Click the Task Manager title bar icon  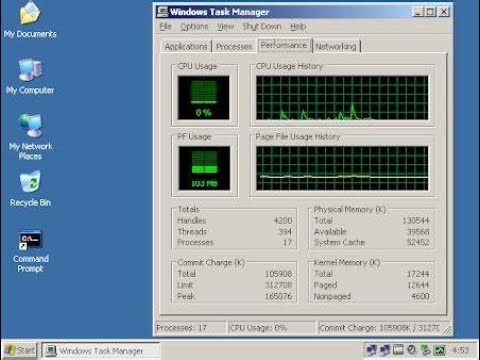[x=162, y=12]
